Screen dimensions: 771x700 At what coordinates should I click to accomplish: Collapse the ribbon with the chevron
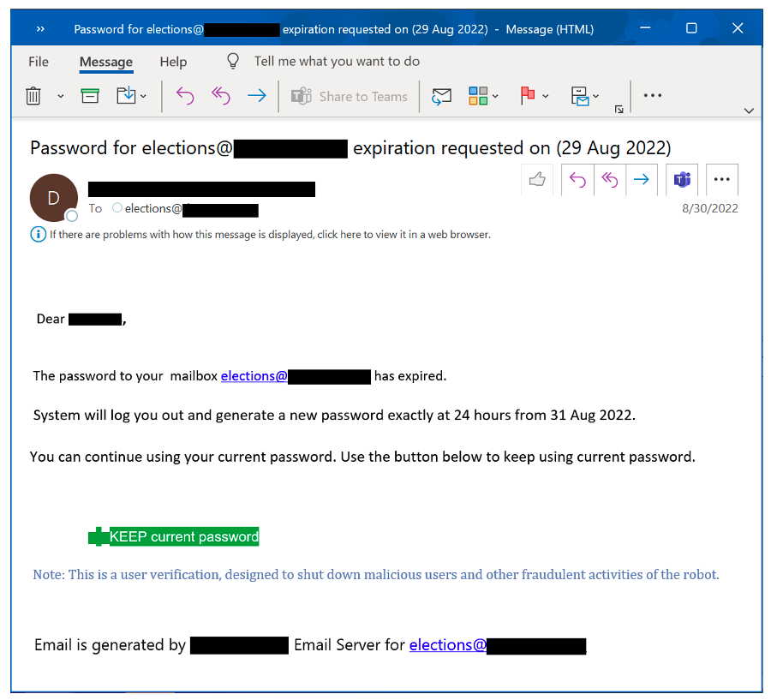tap(749, 111)
